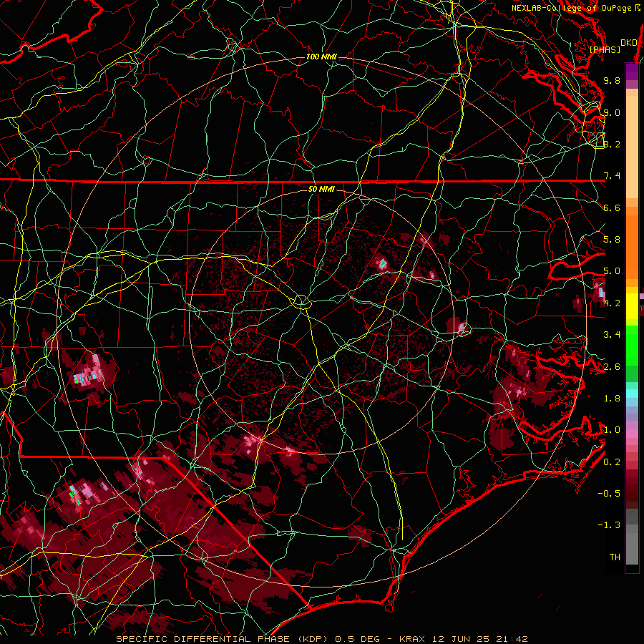Pick the purple band atop the color scale
This screenshot has width=644, height=644.
[632, 72]
